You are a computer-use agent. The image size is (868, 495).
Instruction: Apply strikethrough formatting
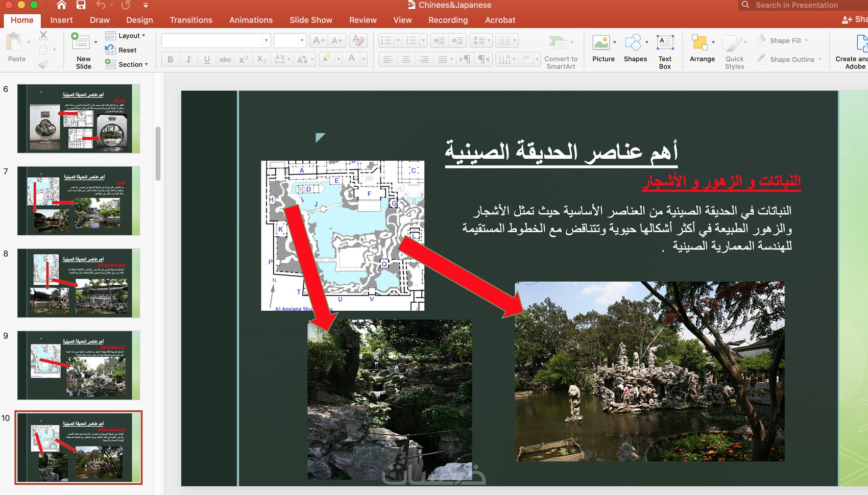225,59
